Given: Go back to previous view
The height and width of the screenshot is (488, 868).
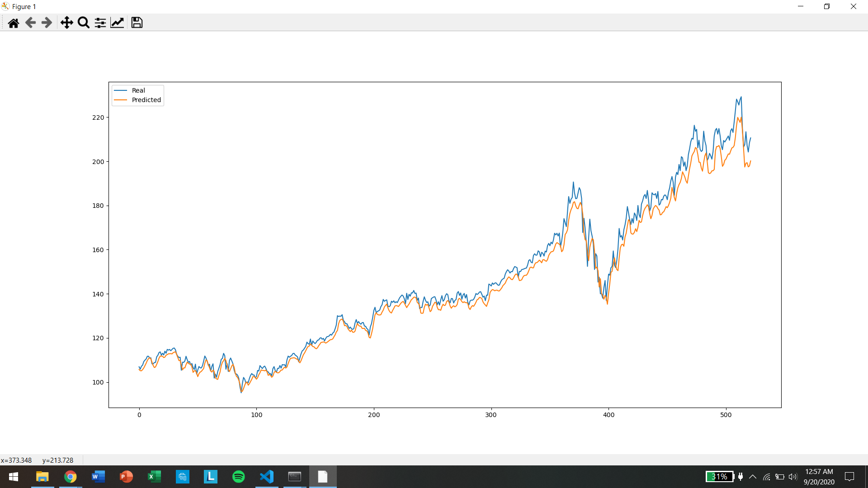Looking at the screenshot, I should pos(30,23).
